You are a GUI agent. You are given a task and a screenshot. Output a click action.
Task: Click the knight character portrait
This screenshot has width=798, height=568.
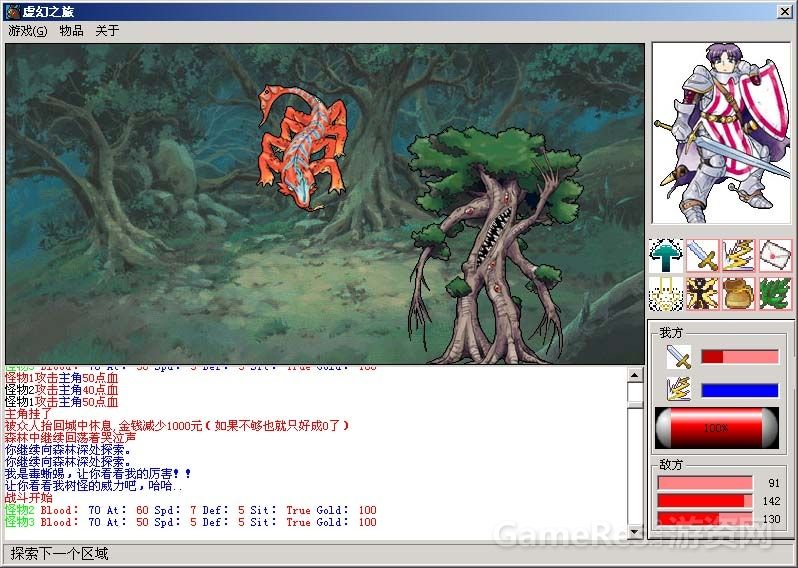coord(721,133)
